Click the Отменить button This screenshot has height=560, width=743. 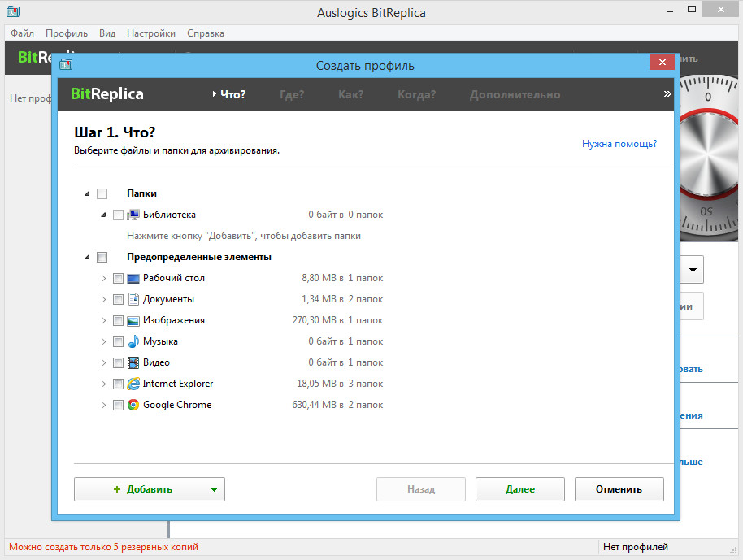click(619, 489)
